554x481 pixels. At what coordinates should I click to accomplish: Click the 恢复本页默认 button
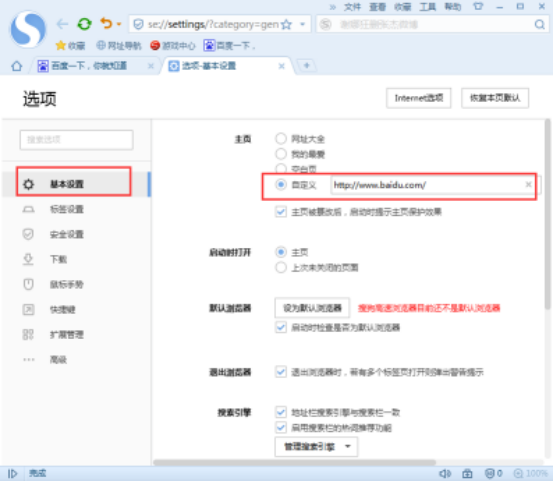[x=495, y=98]
